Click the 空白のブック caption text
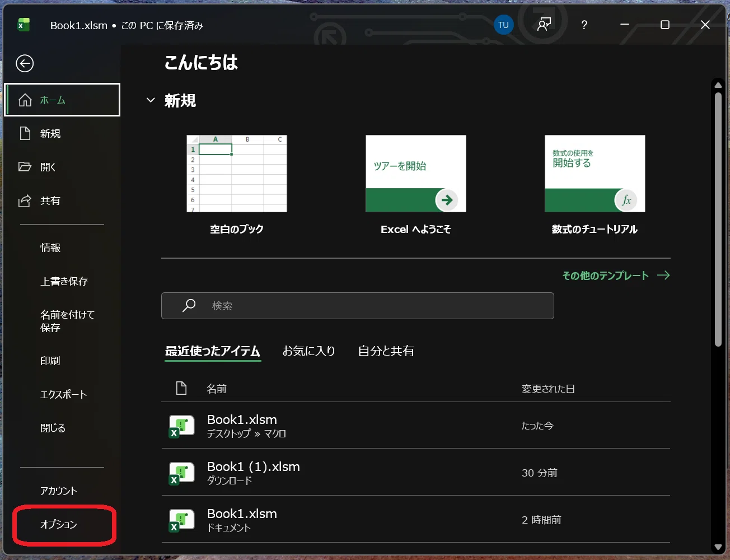Screen dimensions: 730x560 coord(237,229)
